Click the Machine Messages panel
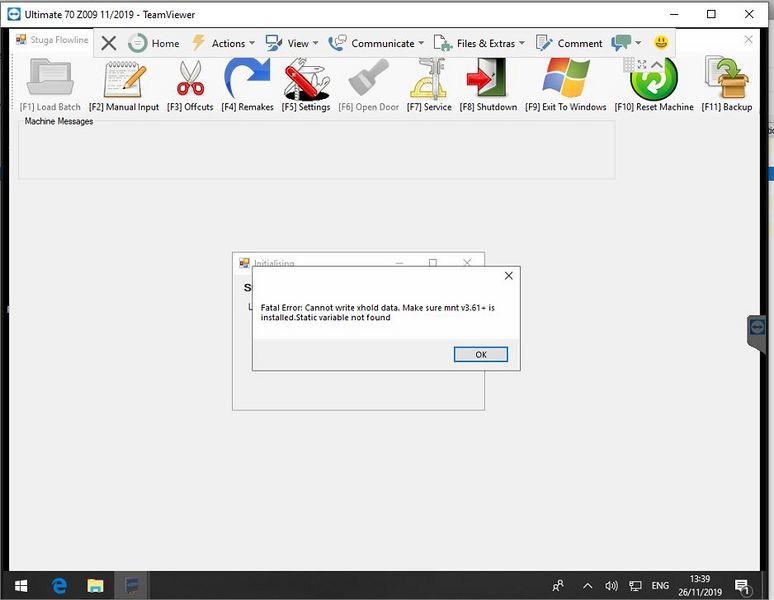 pos(316,149)
